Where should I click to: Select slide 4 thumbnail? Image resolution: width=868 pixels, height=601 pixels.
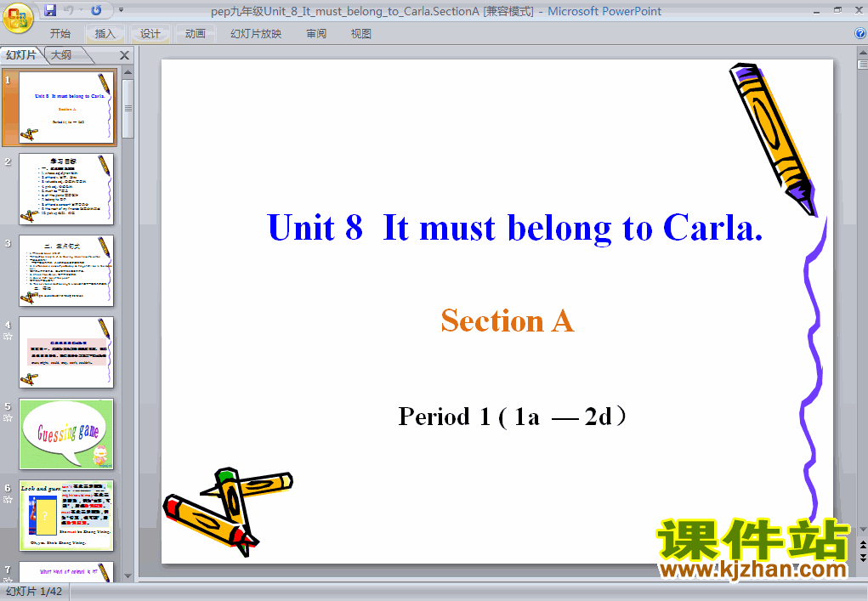tap(66, 352)
